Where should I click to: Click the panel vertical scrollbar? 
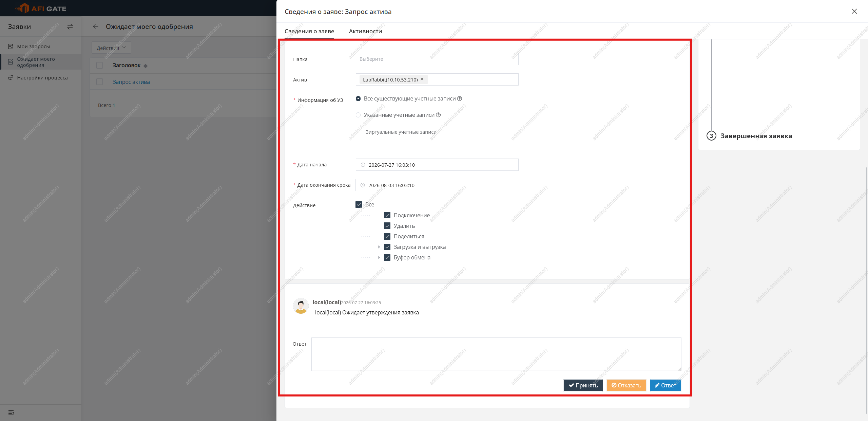coord(866,290)
